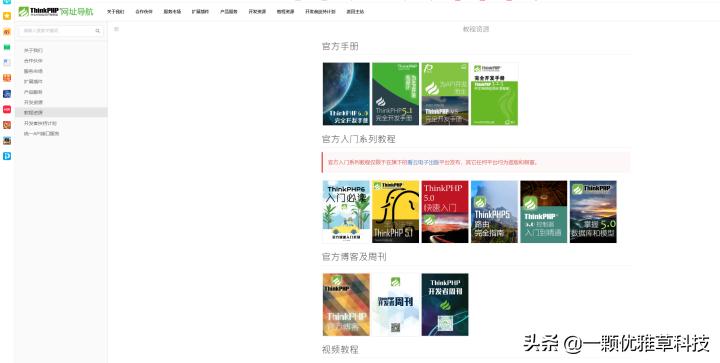Open the yellow elephant ThinkPHP 5.1 cover
Image resolution: width=720 pixels, height=363 pixels.
click(x=395, y=212)
